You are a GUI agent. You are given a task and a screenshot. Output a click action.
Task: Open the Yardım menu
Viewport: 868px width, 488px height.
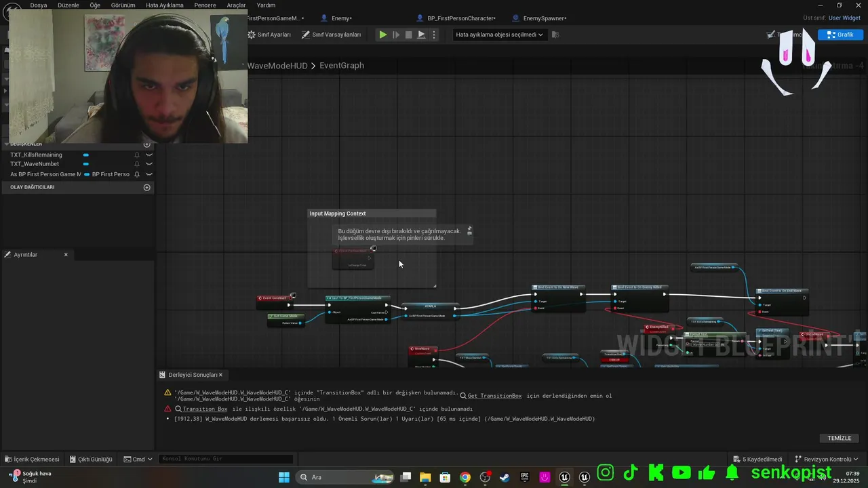(266, 5)
